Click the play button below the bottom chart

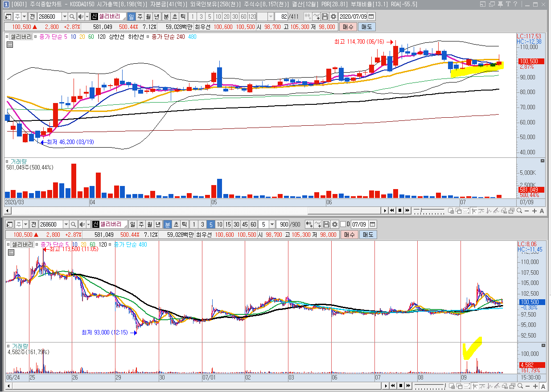tap(385, 385)
